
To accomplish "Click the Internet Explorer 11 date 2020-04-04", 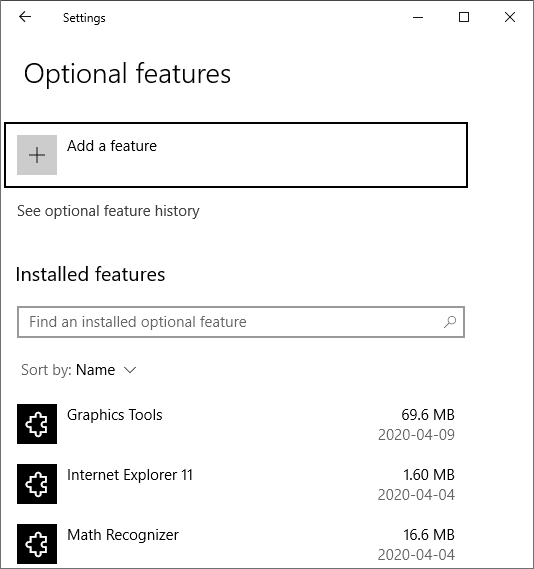I will pos(416,495).
